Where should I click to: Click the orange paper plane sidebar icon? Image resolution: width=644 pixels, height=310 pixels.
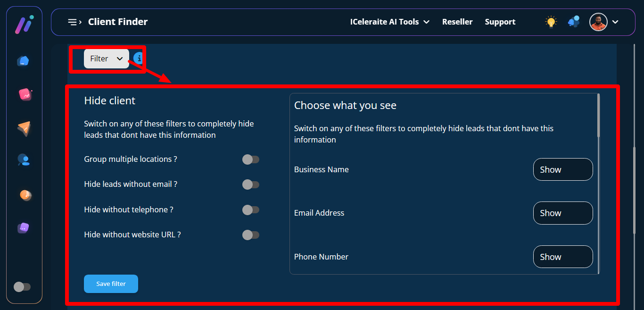(24, 128)
